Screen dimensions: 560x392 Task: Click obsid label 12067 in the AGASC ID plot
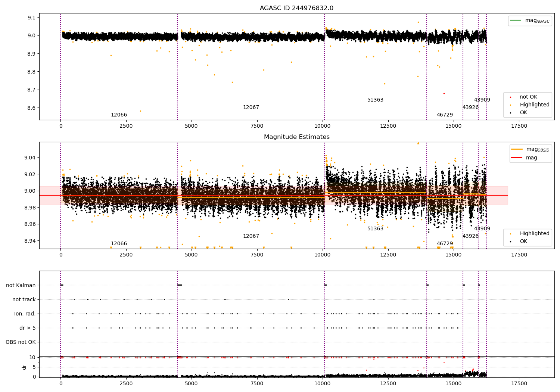[x=251, y=108]
